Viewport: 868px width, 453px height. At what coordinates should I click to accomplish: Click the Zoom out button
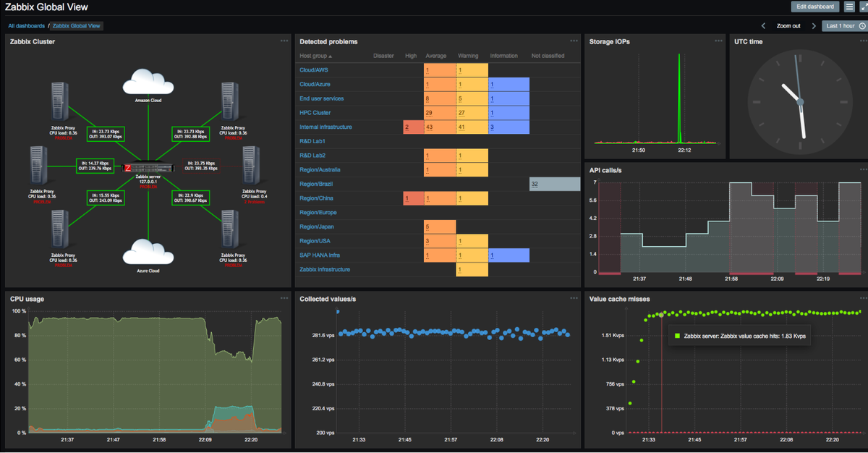pyautogui.click(x=788, y=26)
